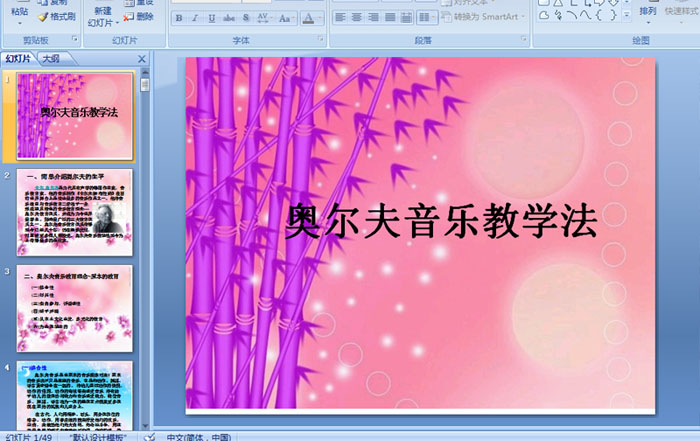Click the text shadow S icon

click(x=246, y=19)
